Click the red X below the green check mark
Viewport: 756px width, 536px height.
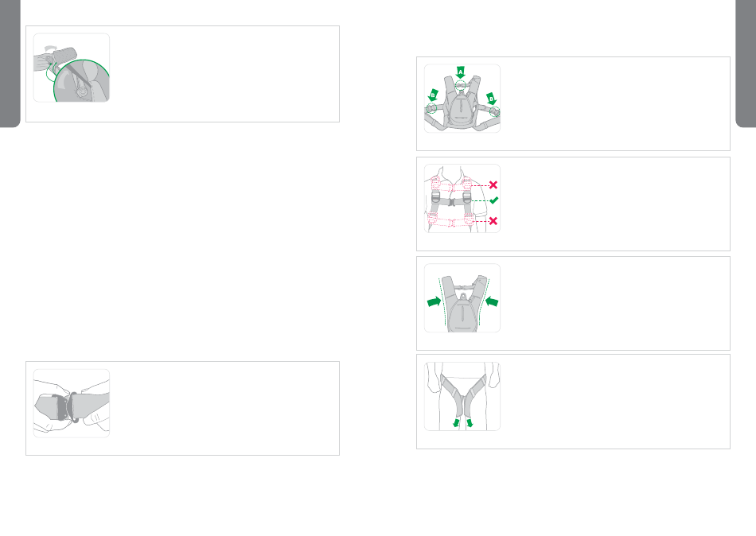pos(493,221)
